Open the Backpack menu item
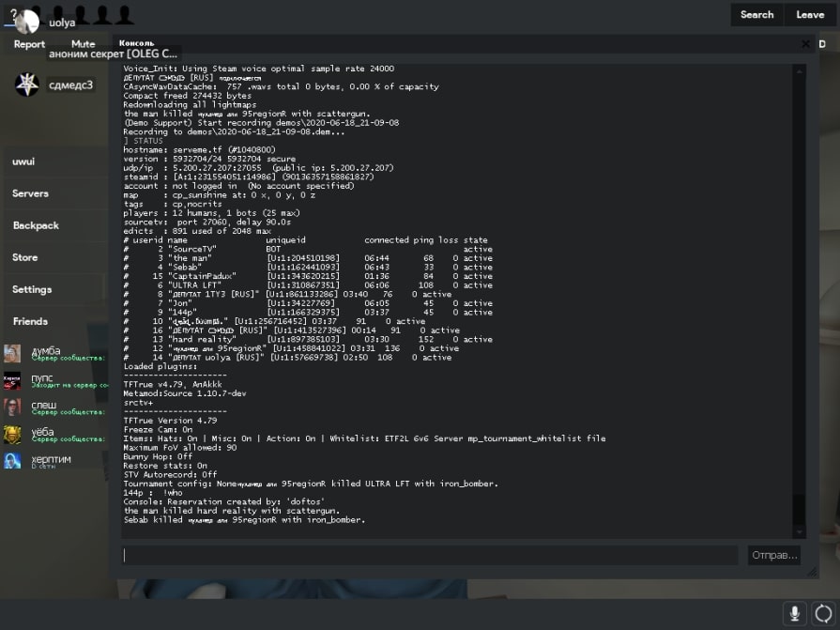This screenshot has height=630, width=840. tap(36, 225)
